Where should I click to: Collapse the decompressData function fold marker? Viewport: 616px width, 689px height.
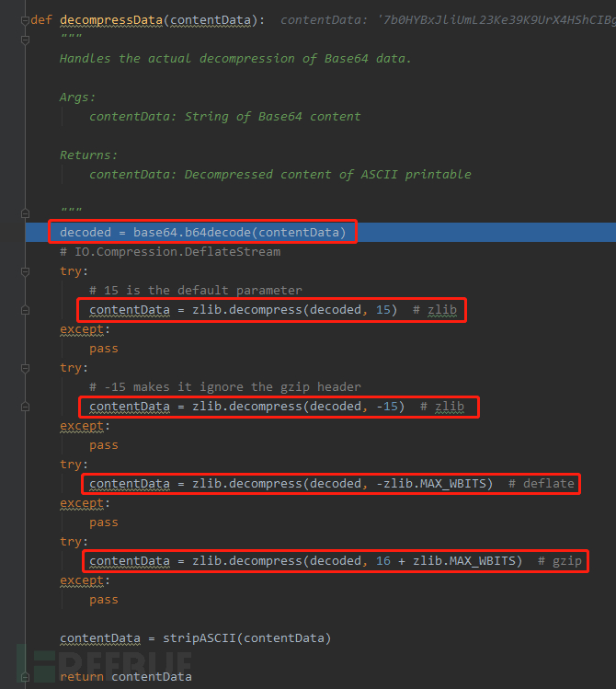tap(25, 19)
